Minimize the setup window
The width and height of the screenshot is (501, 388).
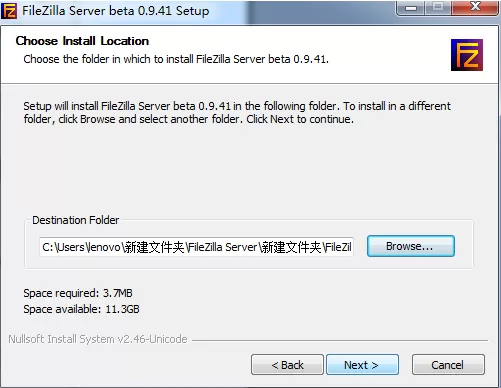411,7
